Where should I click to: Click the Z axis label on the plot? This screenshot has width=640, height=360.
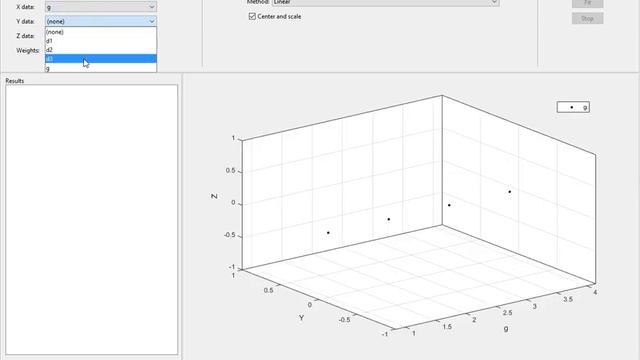click(x=214, y=196)
